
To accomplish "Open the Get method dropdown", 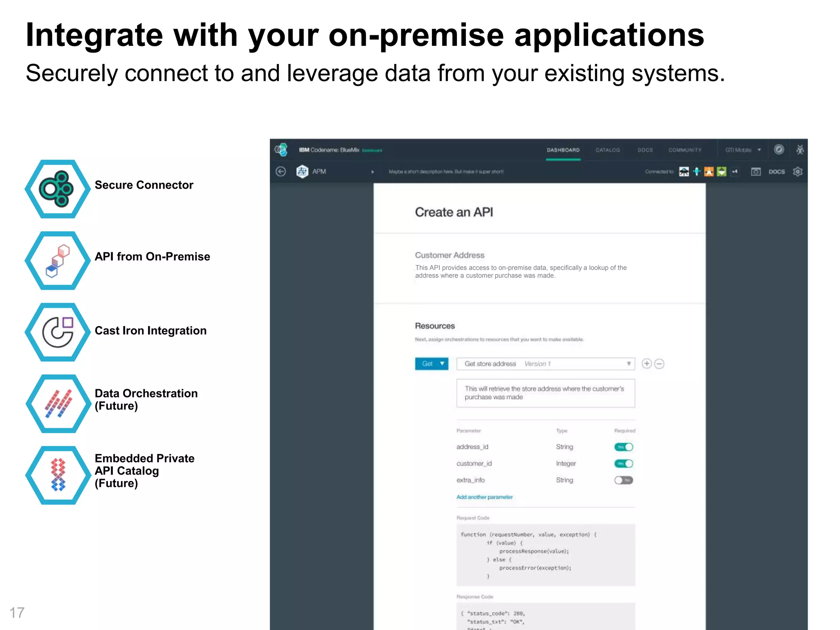I will pos(431,363).
